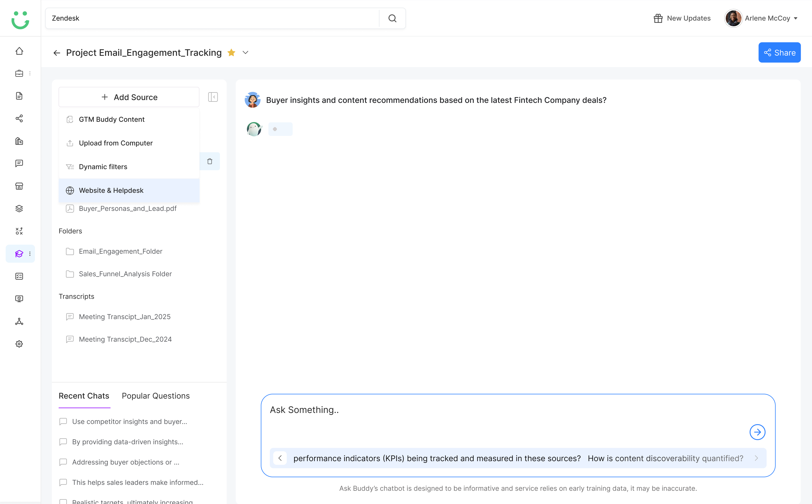This screenshot has height=504, width=812.
Task: Choose Upload from Computer option
Action: [x=129, y=143]
